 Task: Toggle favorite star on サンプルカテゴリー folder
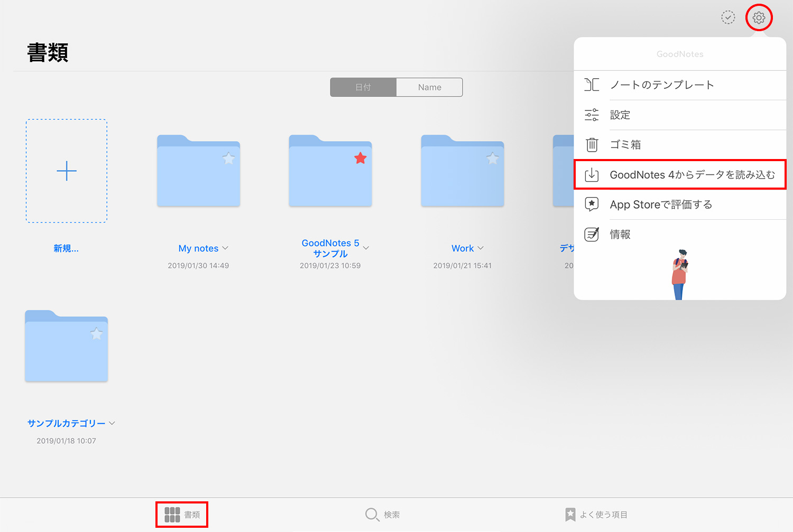[96, 334]
